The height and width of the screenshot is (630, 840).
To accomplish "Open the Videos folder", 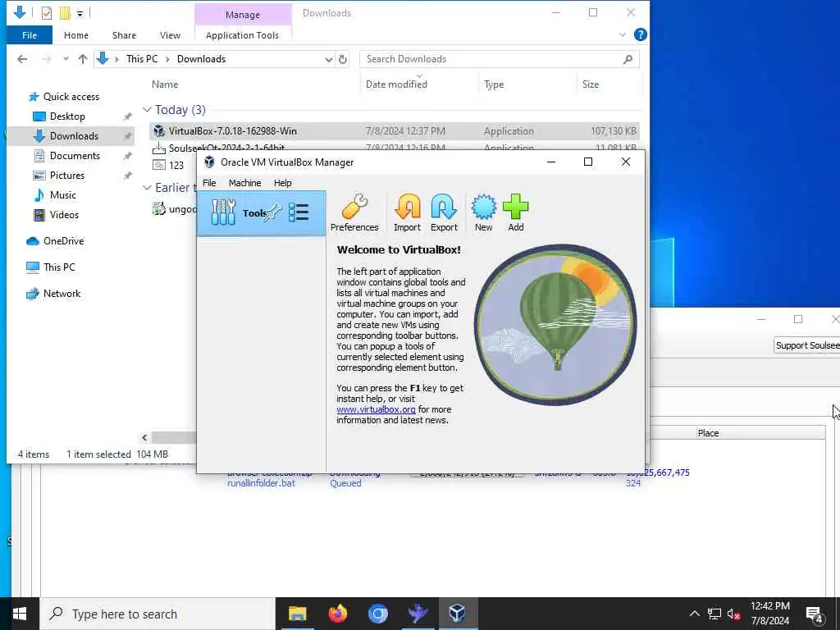I will [x=64, y=215].
